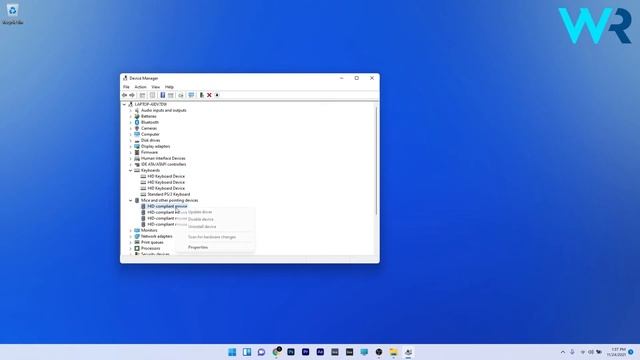Viewport: 640px width, 360px height.
Task: Select the Standard PS/2 Keyboard label
Action: pyautogui.click(x=169, y=194)
